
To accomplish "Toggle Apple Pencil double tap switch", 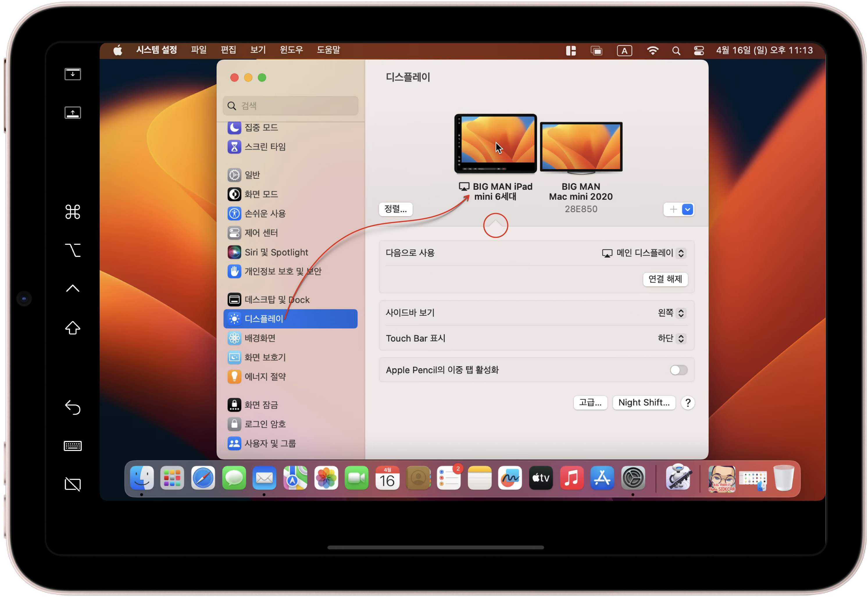I will tap(678, 370).
